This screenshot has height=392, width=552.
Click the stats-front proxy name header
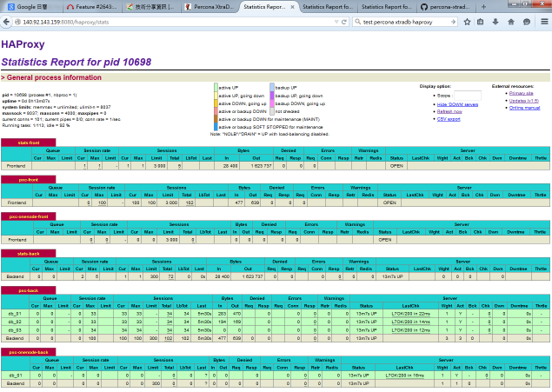pos(29,143)
